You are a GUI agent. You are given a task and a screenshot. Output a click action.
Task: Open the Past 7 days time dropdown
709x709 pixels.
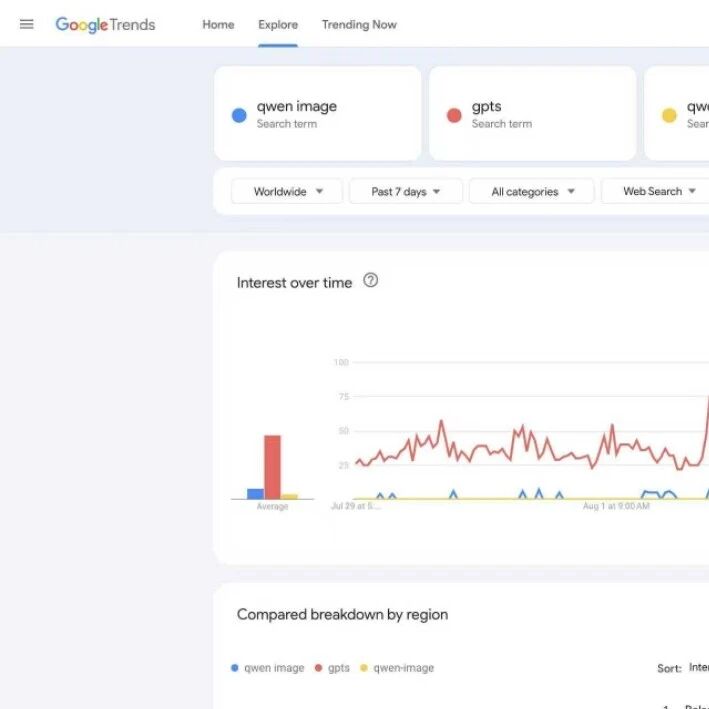click(406, 191)
